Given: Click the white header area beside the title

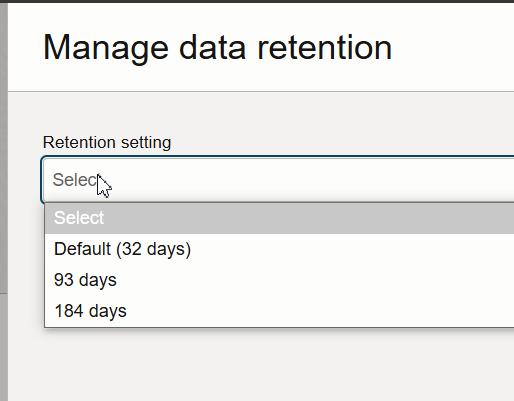Looking at the screenshot, I should click(453, 48).
